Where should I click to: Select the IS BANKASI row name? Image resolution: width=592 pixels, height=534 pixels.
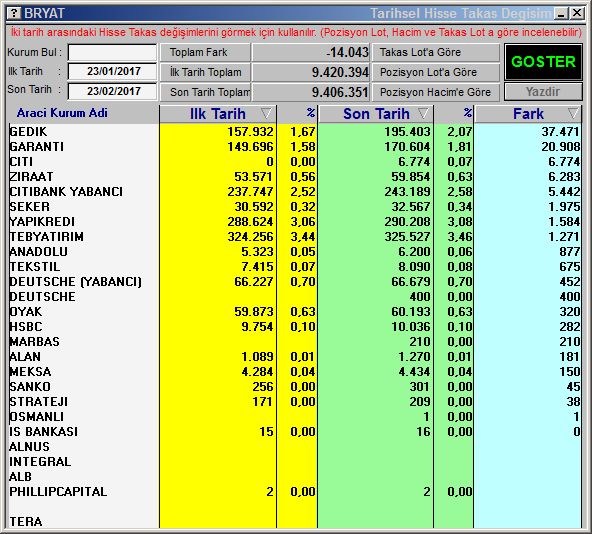[x=43, y=432]
